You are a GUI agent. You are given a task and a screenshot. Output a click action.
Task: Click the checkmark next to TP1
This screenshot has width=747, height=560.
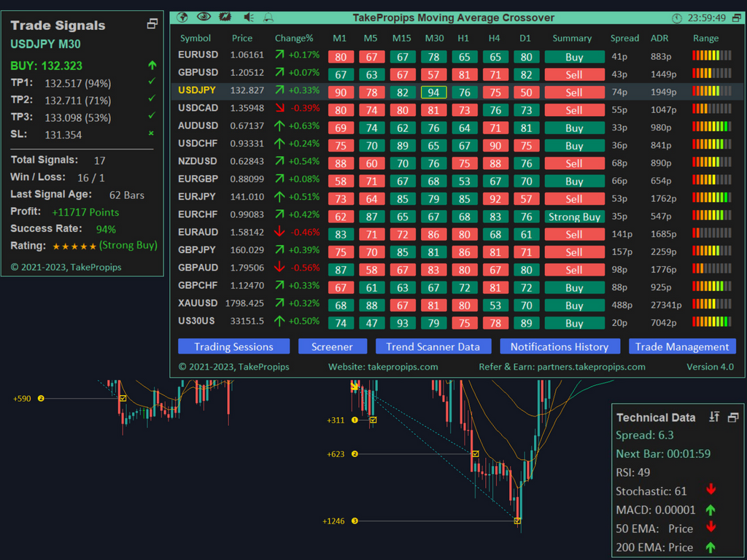[x=152, y=83]
